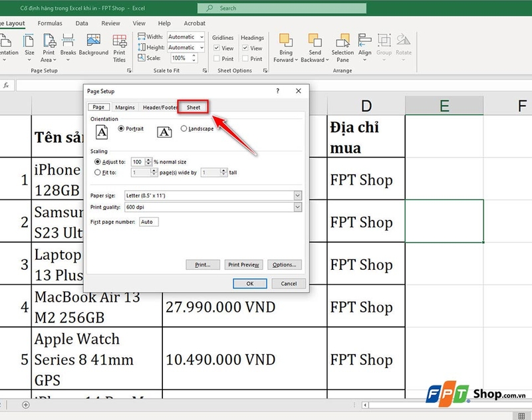Click the First page number input field
The image size is (532, 420).
click(148, 221)
